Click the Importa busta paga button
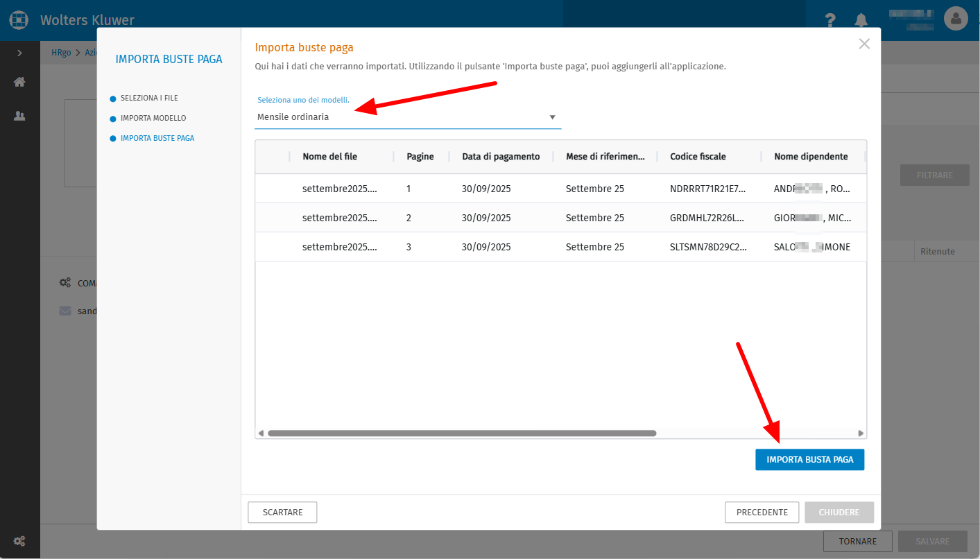Image resolution: width=980 pixels, height=559 pixels. tap(809, 460)
